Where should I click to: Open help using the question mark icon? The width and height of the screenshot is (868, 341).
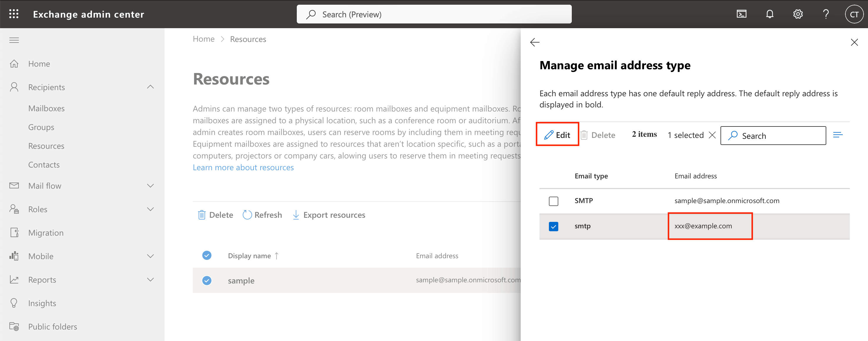tap(826, 14)
